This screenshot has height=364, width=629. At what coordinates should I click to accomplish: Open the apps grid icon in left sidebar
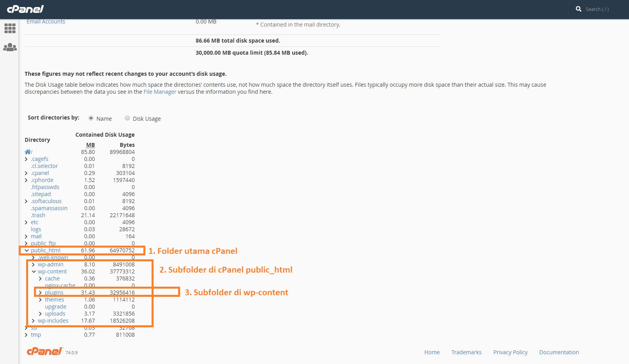click(x=10, y=28)
